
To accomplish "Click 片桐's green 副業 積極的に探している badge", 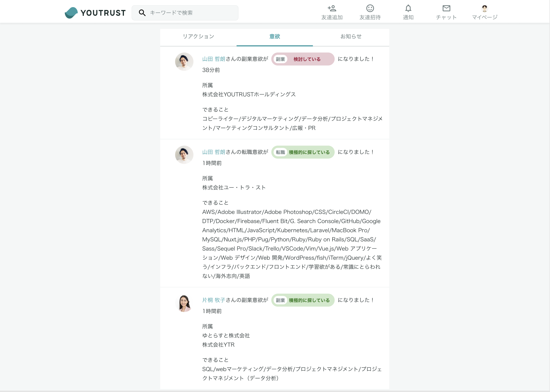I will [303, 300].
